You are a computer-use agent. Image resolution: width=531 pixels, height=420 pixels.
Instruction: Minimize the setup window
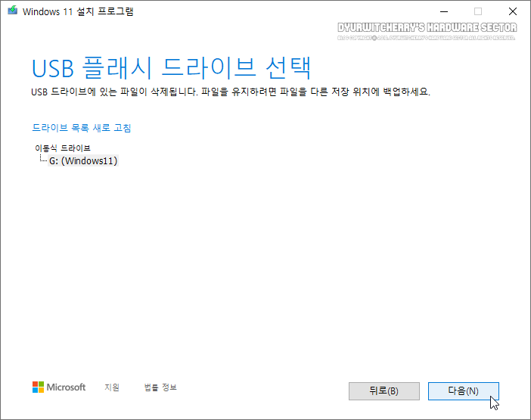click(x=444, y=11)
